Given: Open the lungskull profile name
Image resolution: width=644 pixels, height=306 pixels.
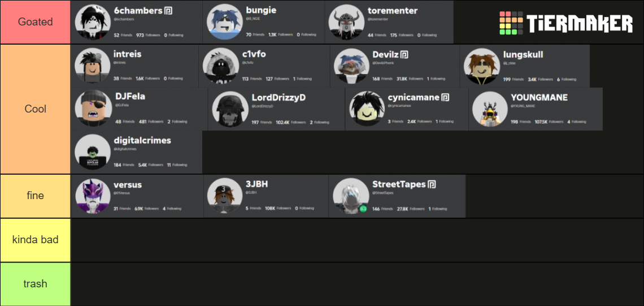Looking at the screenshot, I should tap(523, 55).
